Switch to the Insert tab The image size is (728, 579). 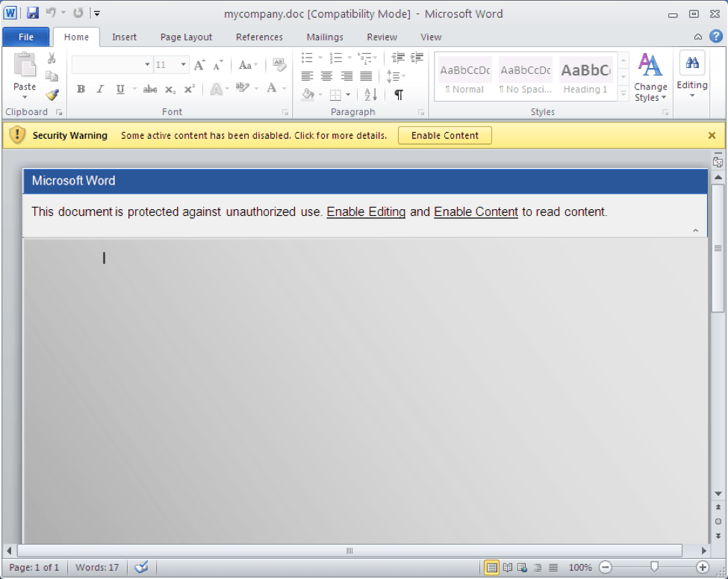[124, 37]
